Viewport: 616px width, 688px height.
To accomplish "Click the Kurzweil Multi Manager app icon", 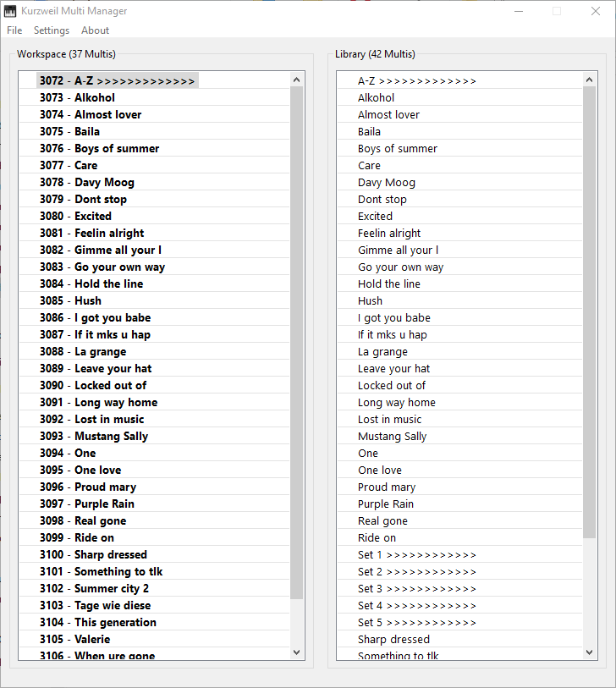I will coord(10,11).
